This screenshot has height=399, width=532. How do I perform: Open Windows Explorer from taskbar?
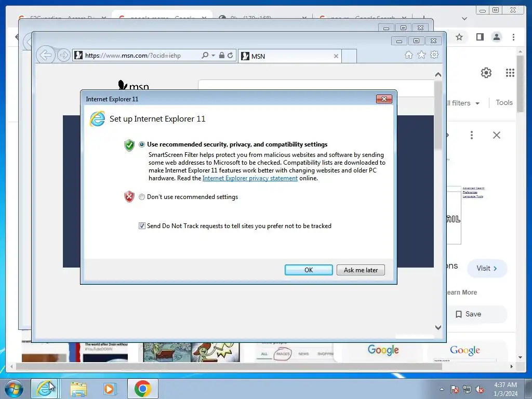[x=78, y=389]
